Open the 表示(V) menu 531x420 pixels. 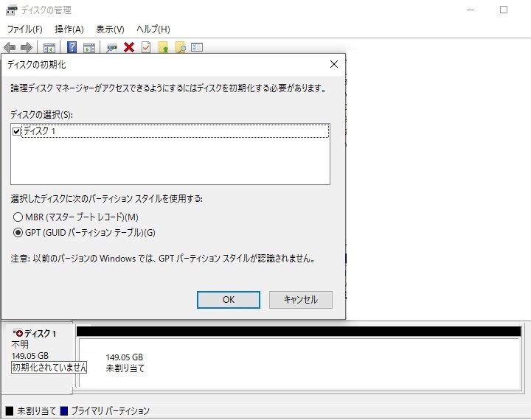point(110,29)
